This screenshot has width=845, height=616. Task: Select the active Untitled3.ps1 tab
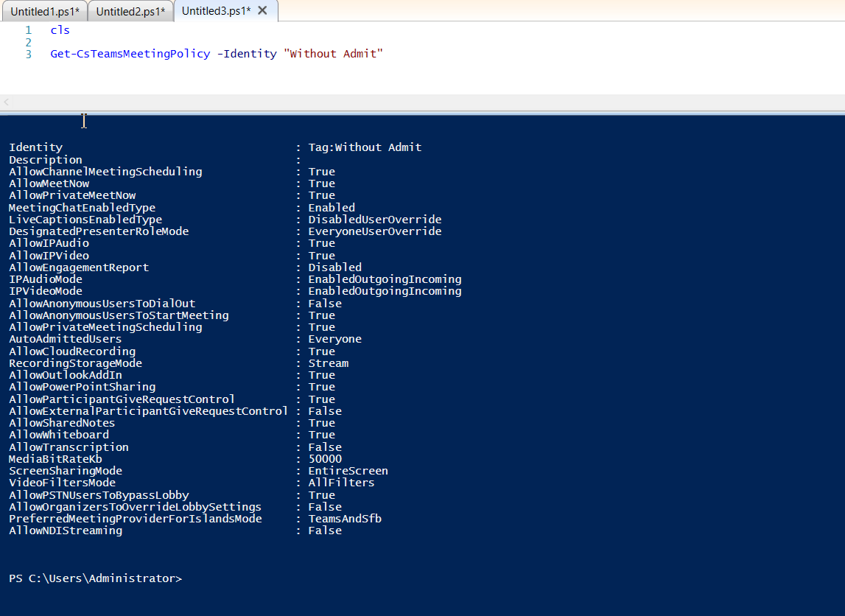point(217,11)
